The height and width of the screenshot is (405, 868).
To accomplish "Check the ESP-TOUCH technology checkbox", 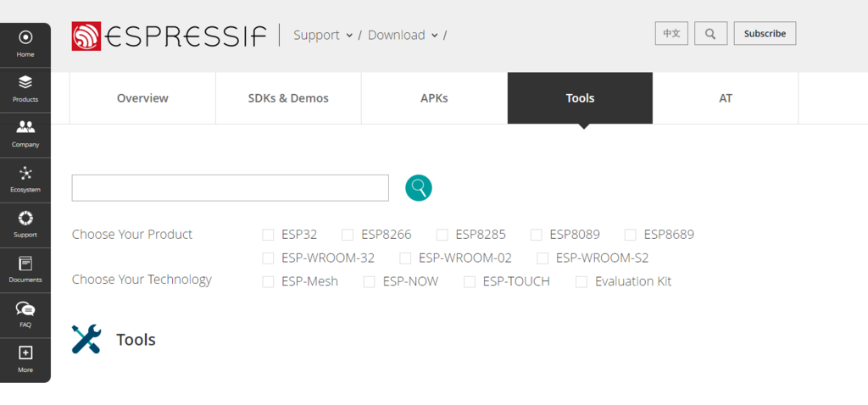I will coord(470,282).
